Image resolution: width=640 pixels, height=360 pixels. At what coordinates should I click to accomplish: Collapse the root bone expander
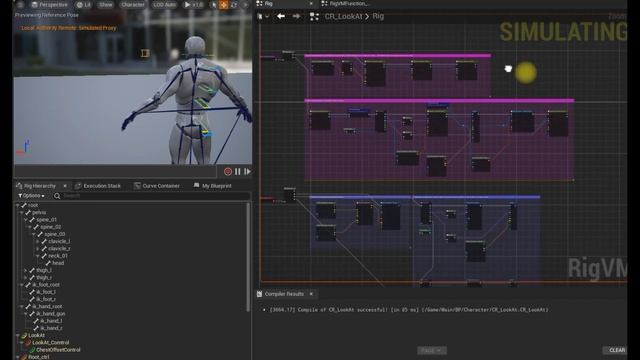tap(18, 205)
